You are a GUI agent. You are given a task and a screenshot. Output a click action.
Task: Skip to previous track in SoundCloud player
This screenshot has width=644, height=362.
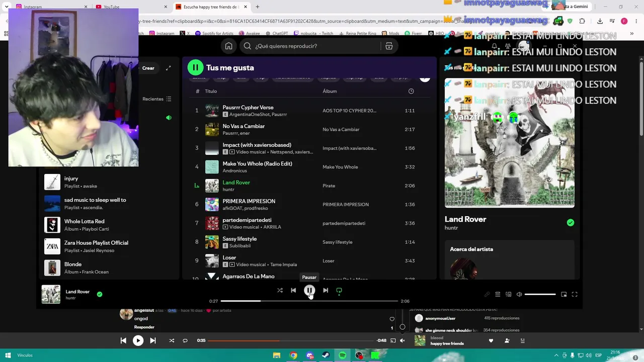coord(123,340)
